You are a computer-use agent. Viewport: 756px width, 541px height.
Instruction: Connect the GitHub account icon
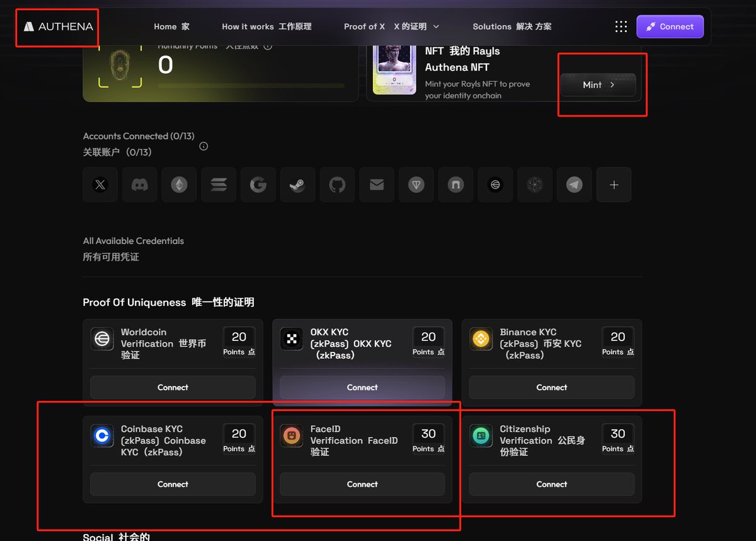coord(337,185)
